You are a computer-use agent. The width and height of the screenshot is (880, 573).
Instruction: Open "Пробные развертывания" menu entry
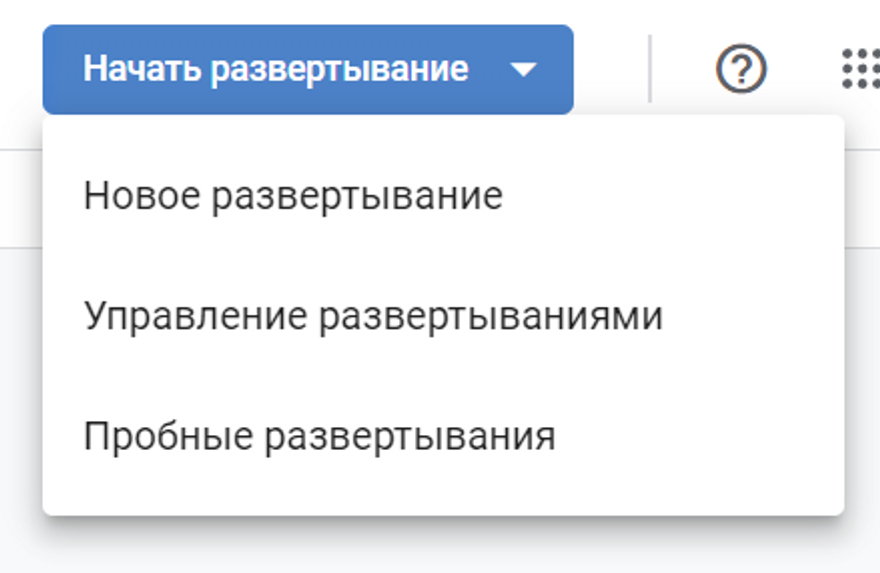pyautogui.click(x=319, y=436)
